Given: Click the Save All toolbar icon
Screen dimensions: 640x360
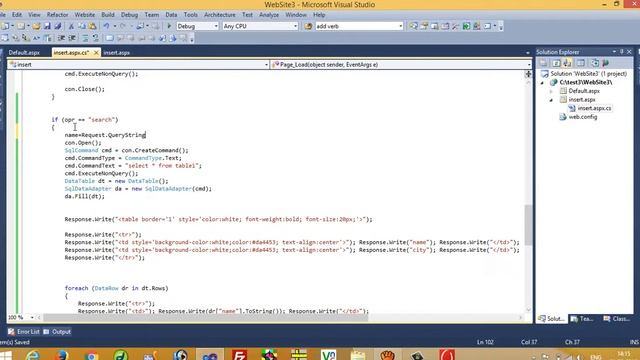Looking at the screenshot, I should tap(58, 26).
